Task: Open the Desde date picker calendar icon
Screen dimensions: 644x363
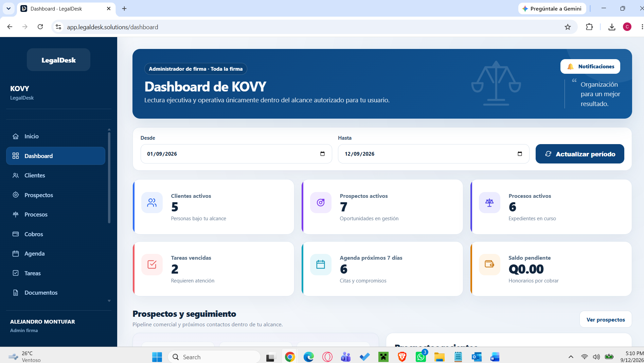Action: (x=322, y=154)
